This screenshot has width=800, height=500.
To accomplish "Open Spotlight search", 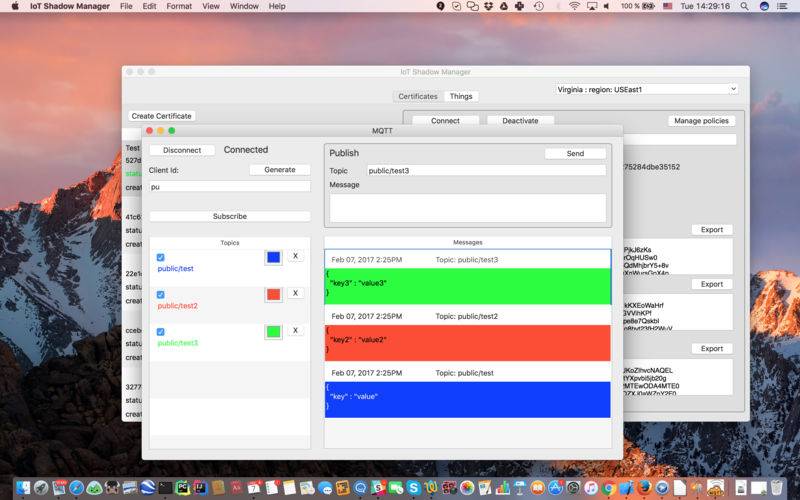I will [x=744, y=6].
